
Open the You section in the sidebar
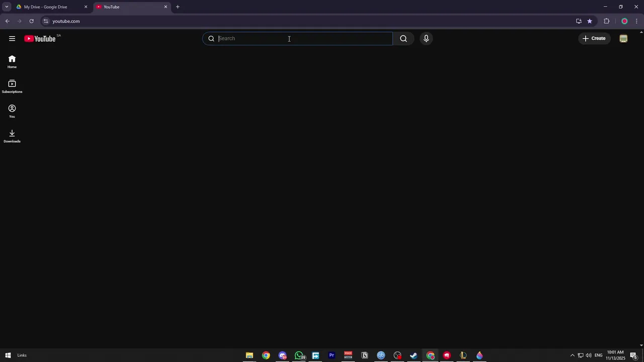point(12,111)
